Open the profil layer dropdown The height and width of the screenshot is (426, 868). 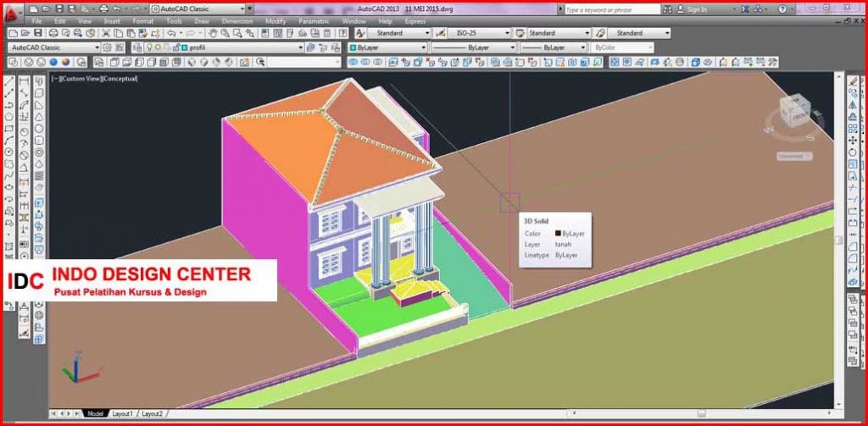(x=301, y=47)
